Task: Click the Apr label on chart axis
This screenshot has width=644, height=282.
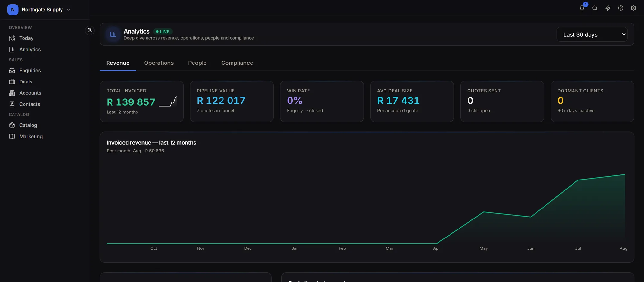Action: [436, 248]
